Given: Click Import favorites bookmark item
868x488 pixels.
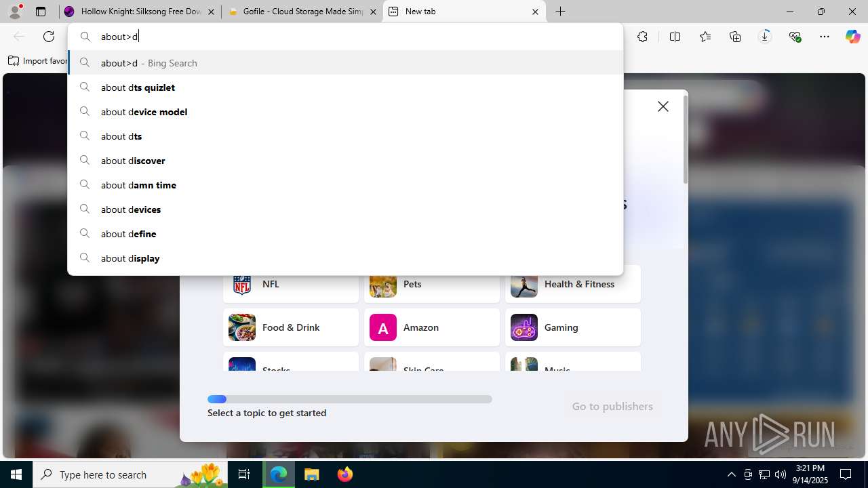Looking at the screenshot, I should [x=38, y=61].
